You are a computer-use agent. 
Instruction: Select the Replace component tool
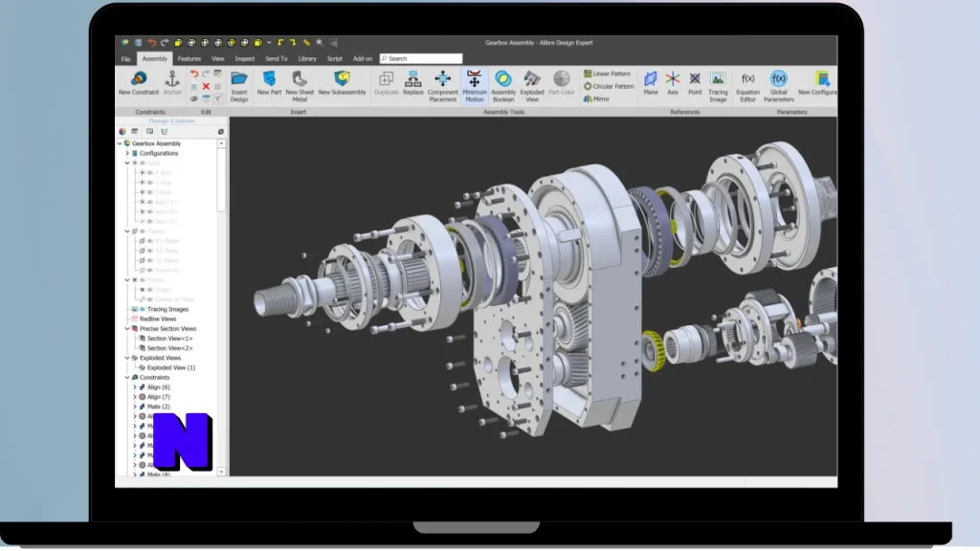pos(412,83)
